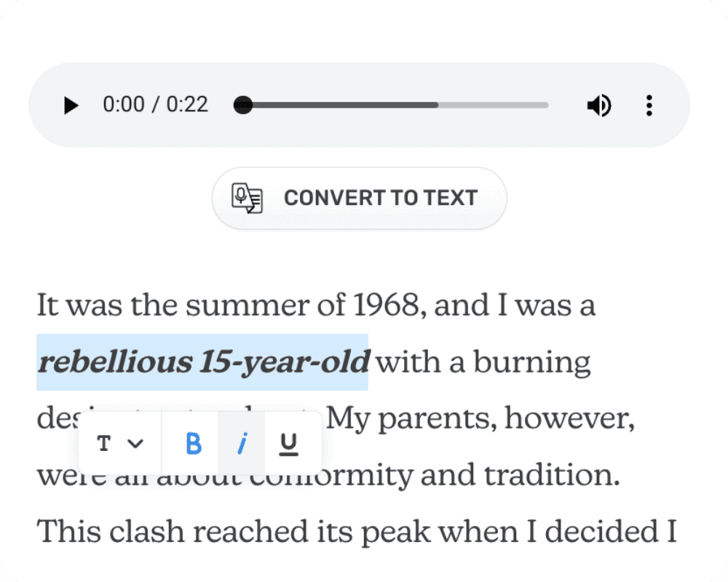Expand the chevron beside the T icon
The width and height of the screenshot is (728, 582).
click(135, 443)
